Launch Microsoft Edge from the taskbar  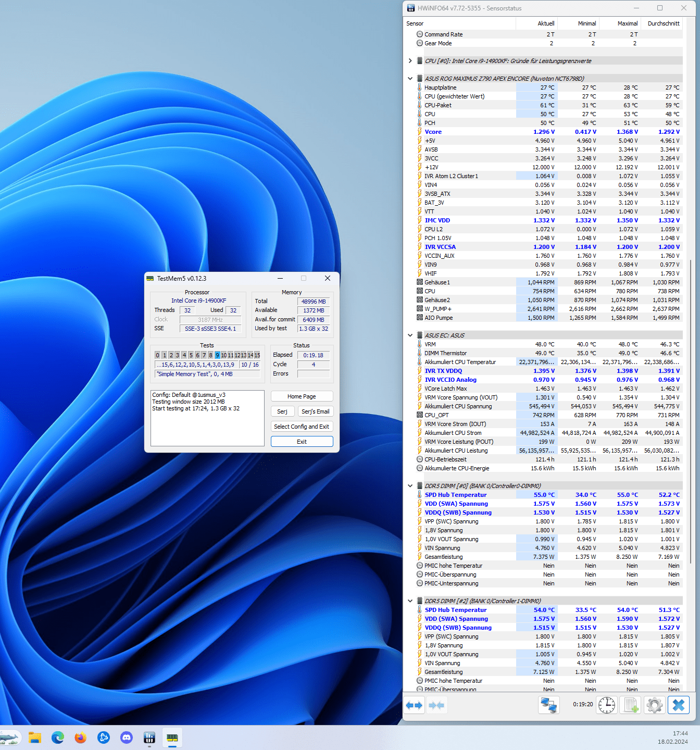point(58,737)
